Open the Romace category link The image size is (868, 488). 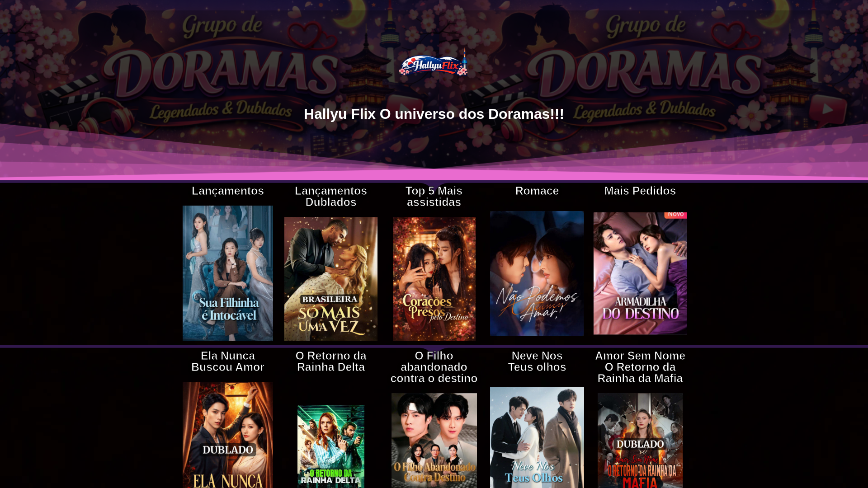(537, 191)
